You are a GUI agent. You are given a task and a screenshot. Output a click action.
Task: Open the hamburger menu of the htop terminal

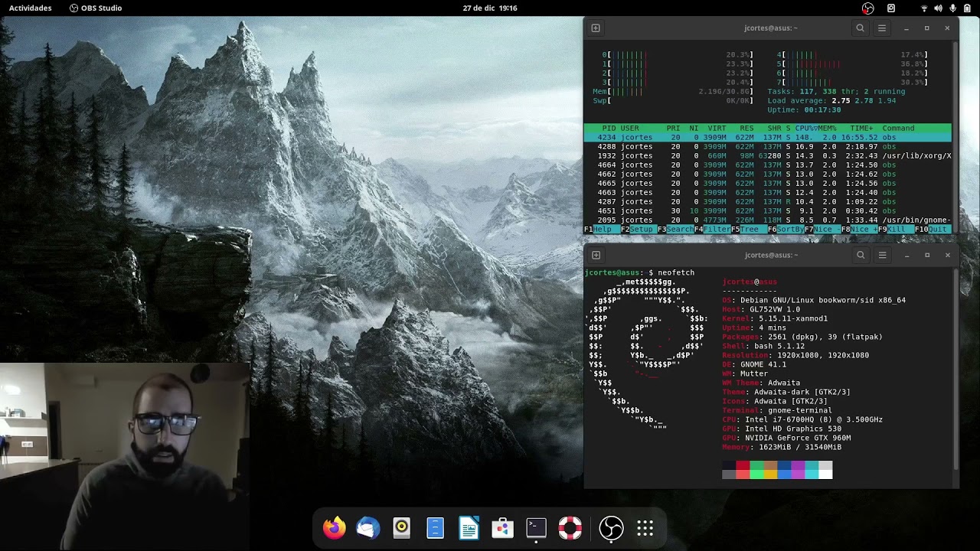(x=882, y=28)
